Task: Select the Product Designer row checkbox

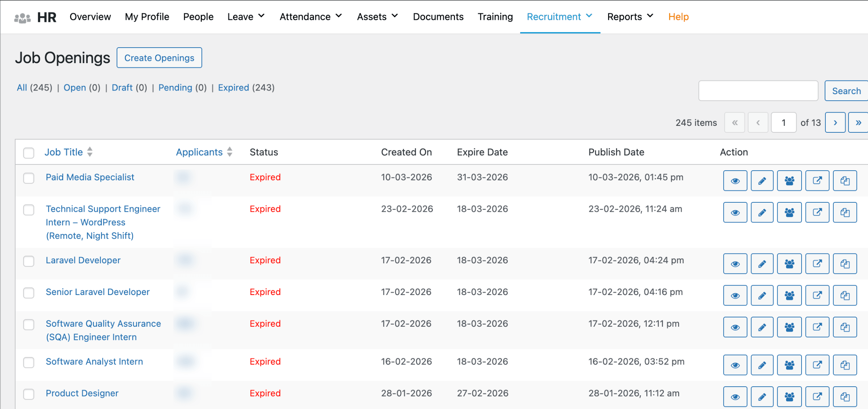Action: (29, 394)
